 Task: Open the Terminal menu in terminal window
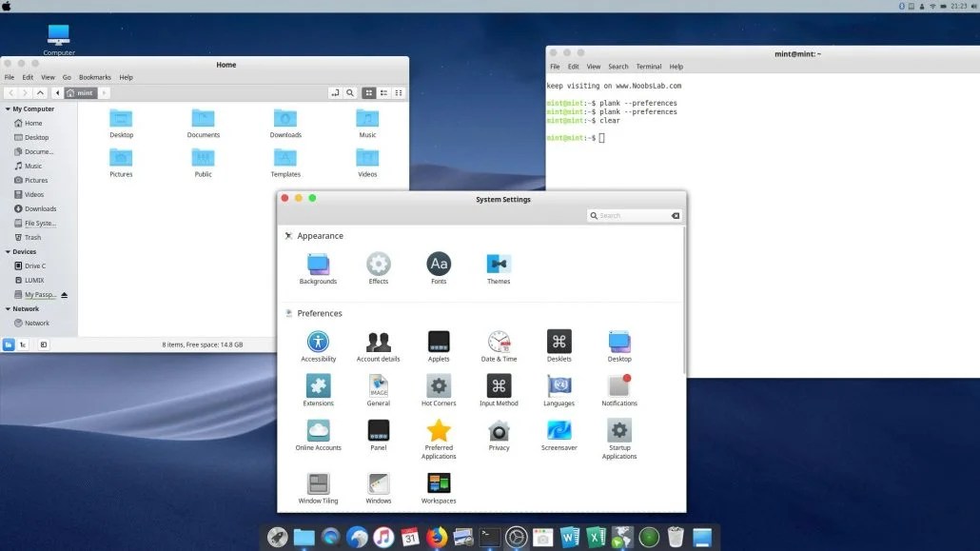pos(649,67)
